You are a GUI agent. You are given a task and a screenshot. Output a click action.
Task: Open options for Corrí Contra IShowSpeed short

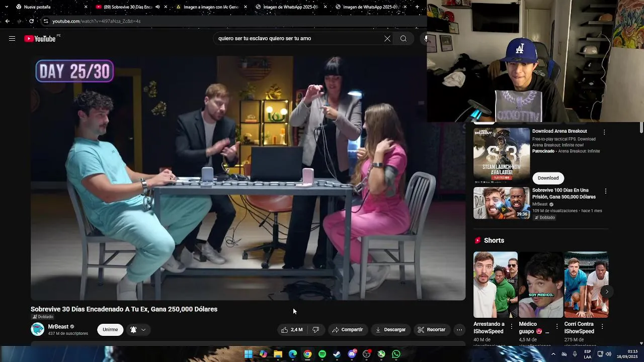(602, 327)
